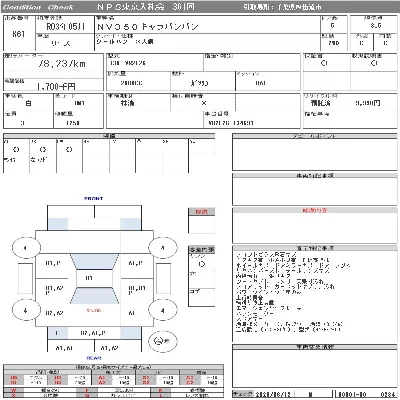This screenshot has height=400, width=400.
Task: Click the lot number 861 cell
Action: point(18,34)
